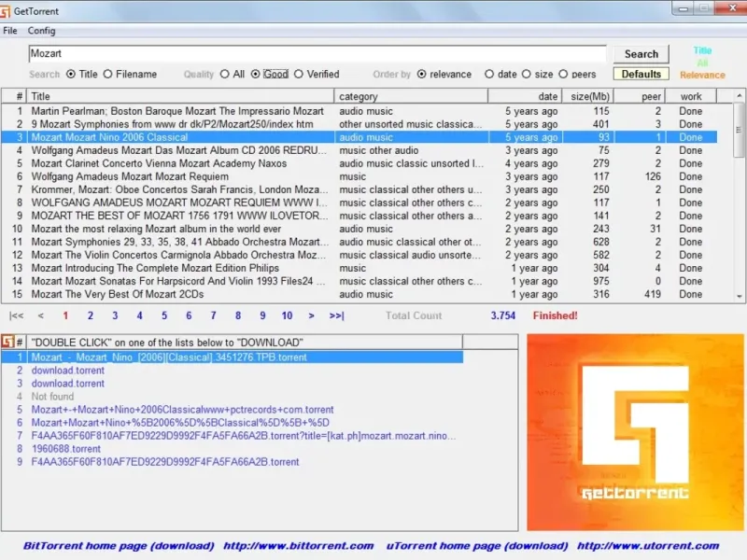Viewport: 747px width, 560px height.
Task: Open results page 5
Action: point(164,315)
